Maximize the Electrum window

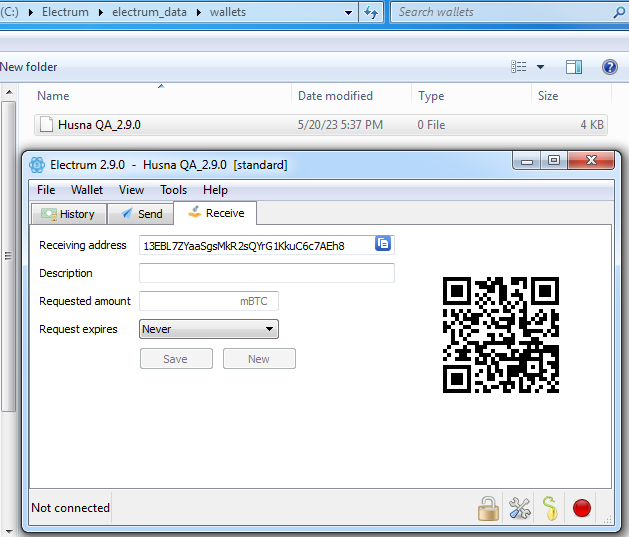[x=554, y=160]
